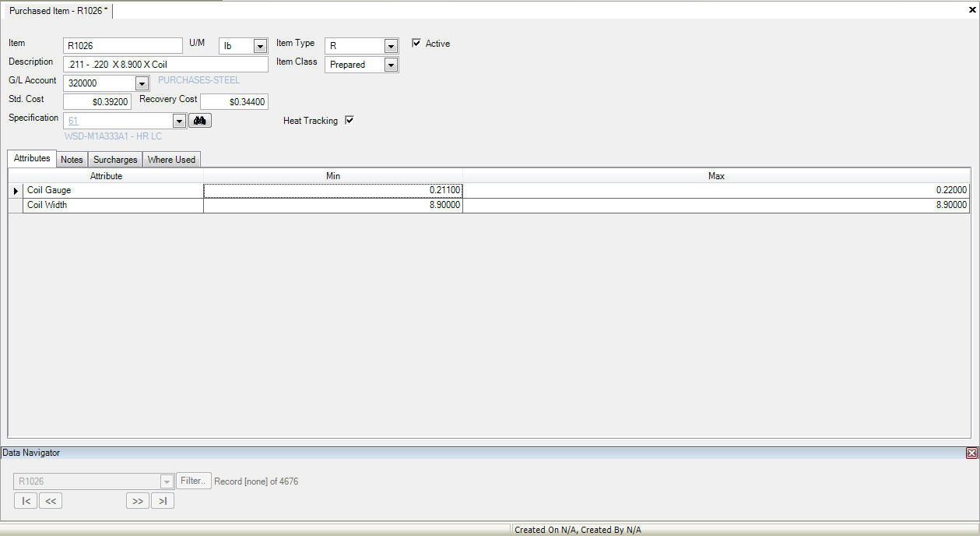Open the Surcharges tab
Screen dimensions: 980x536
click(x=115, y=160)
